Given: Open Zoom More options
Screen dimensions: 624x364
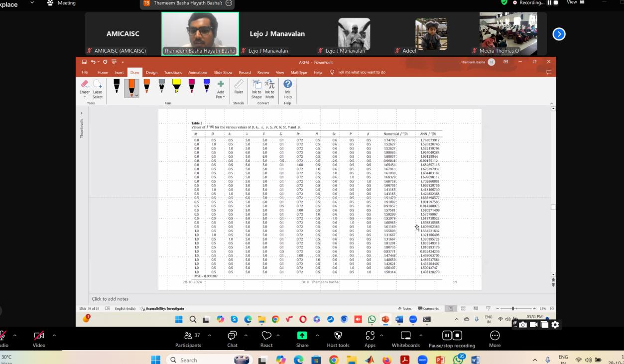Looking at the screenshot, I should point(495,339).
